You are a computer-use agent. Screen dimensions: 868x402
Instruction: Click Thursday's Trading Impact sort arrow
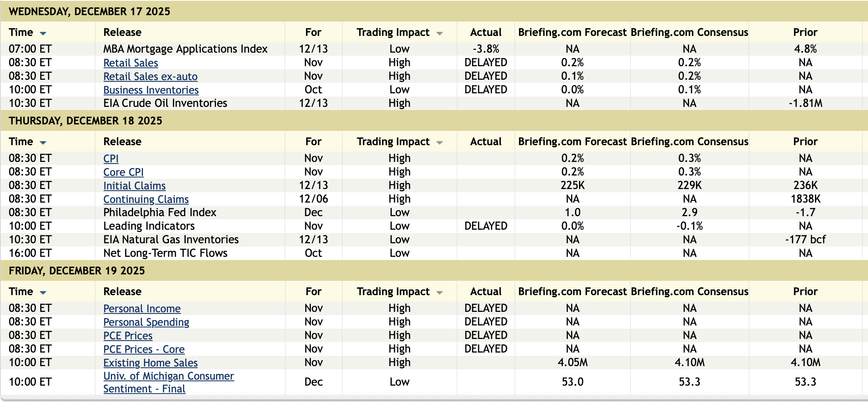point(439,142)
